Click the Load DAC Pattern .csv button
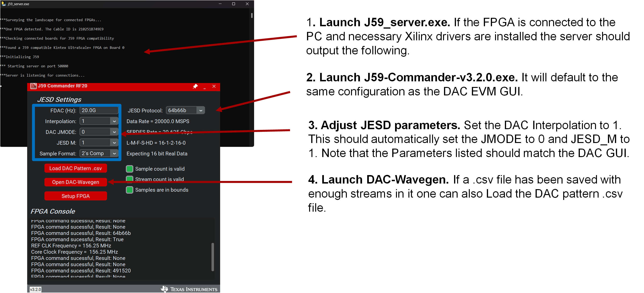The height and width of the screenshot is (293, 644). (x=75, y=168)
